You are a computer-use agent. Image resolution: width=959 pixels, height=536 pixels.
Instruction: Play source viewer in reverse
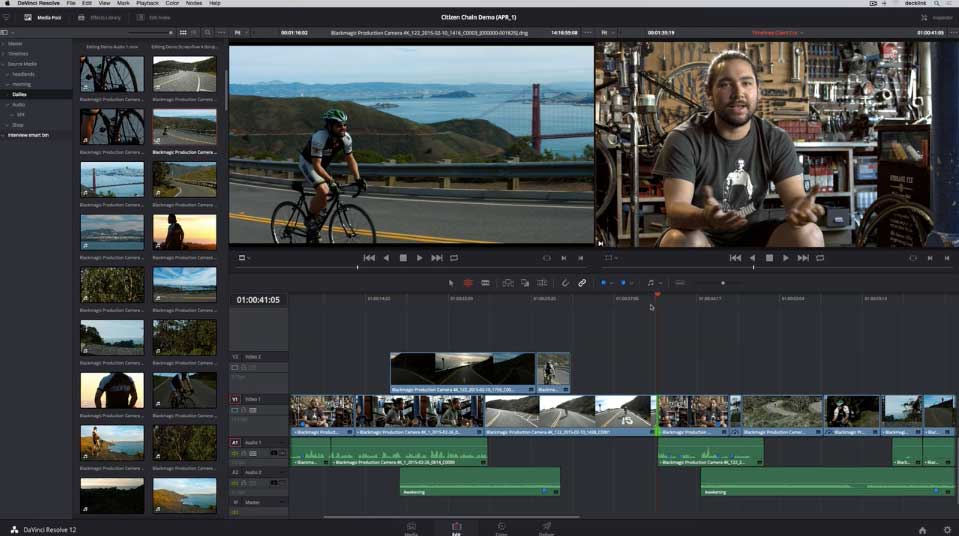pyautogui.click(x=386, y=258)
